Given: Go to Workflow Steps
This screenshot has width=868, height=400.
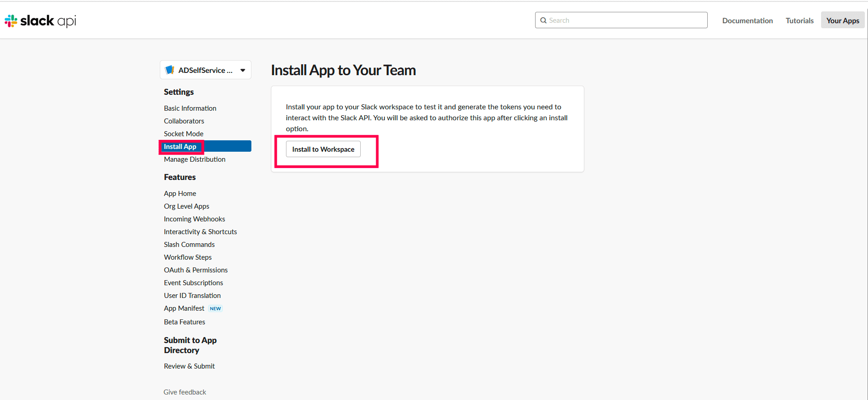Looking at the screenshot, I should (188, 257).
